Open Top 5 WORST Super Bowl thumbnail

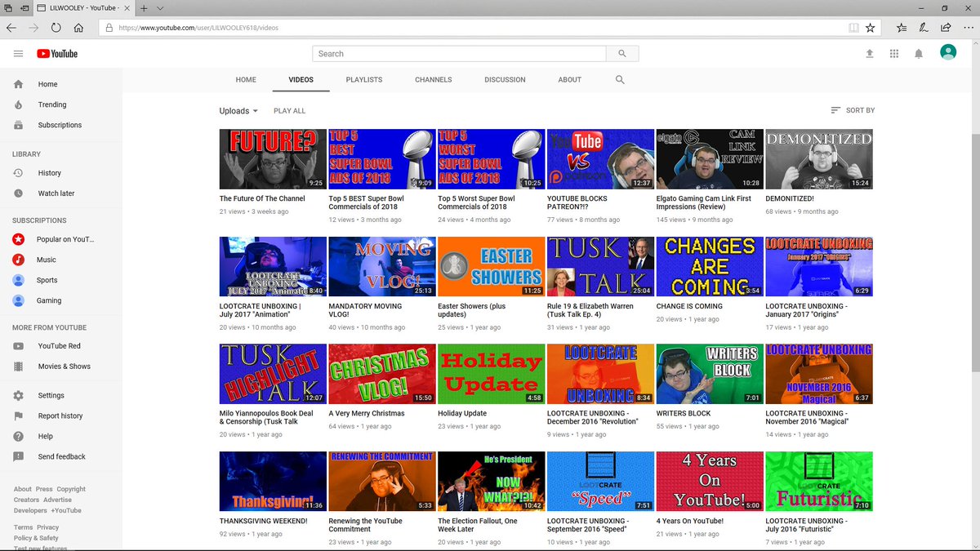[x=491, y=159]
